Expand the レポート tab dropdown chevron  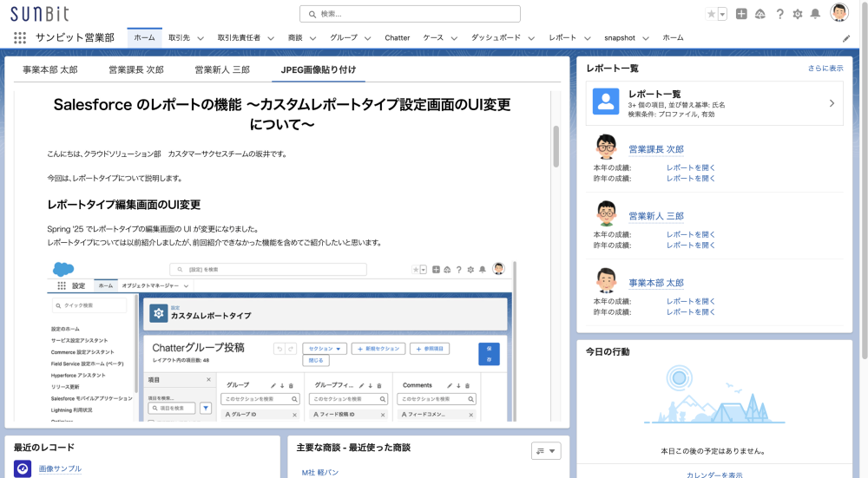pos(588,38)
